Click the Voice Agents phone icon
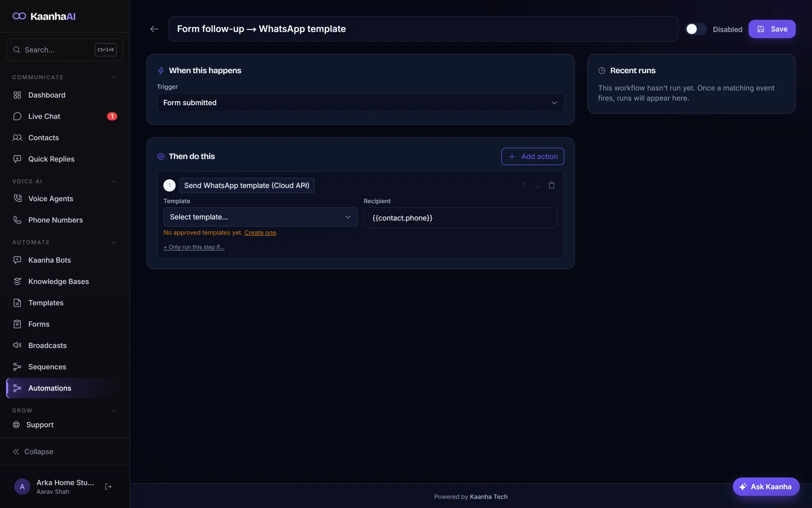This screenshot has width=812, height=508. coord(17,199)
